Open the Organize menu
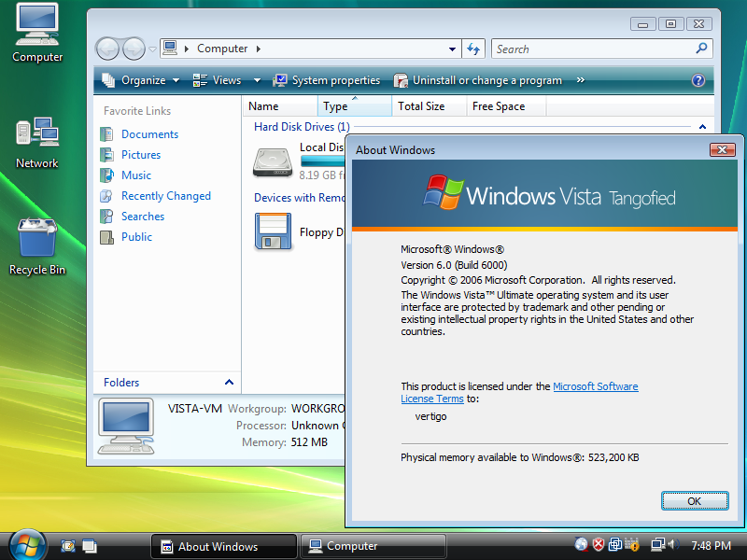Viewport: 747px width, 560px height. click(141, 80)
